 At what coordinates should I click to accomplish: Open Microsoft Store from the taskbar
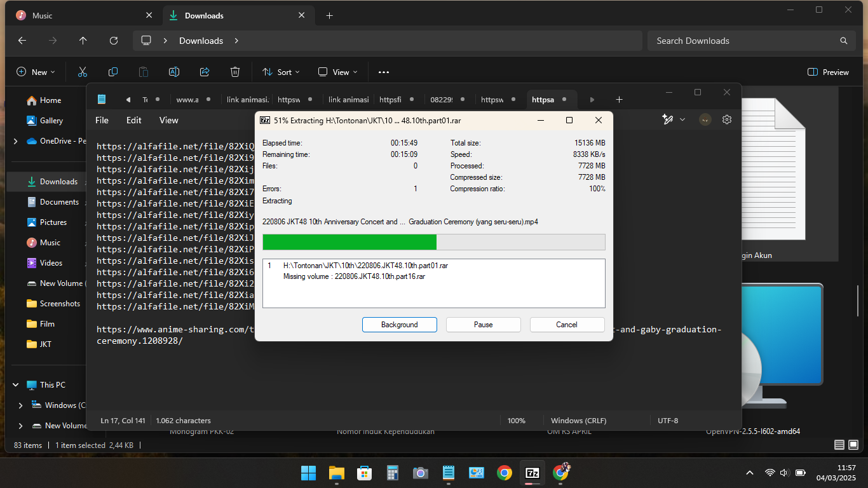pyautogui.click(x=365, y=473)
